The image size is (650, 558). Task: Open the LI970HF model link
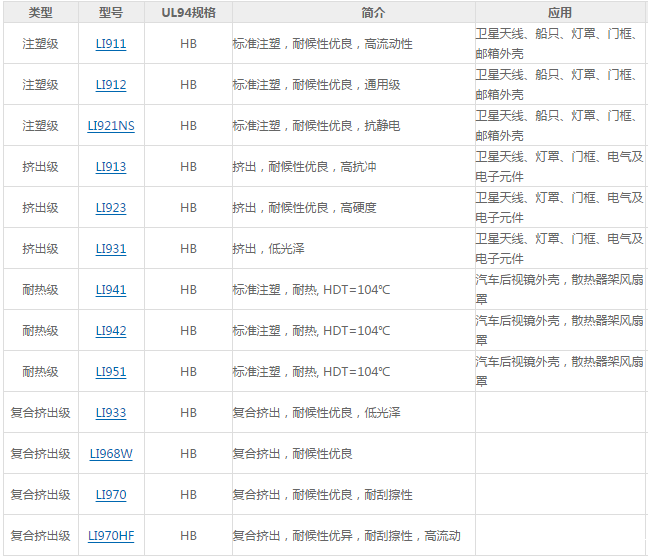[111, 536]
